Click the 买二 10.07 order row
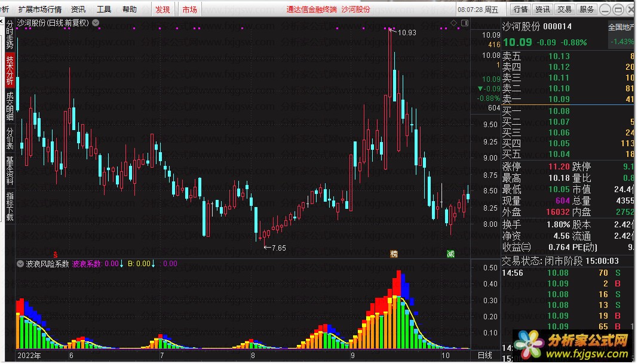 click(568, 122)
